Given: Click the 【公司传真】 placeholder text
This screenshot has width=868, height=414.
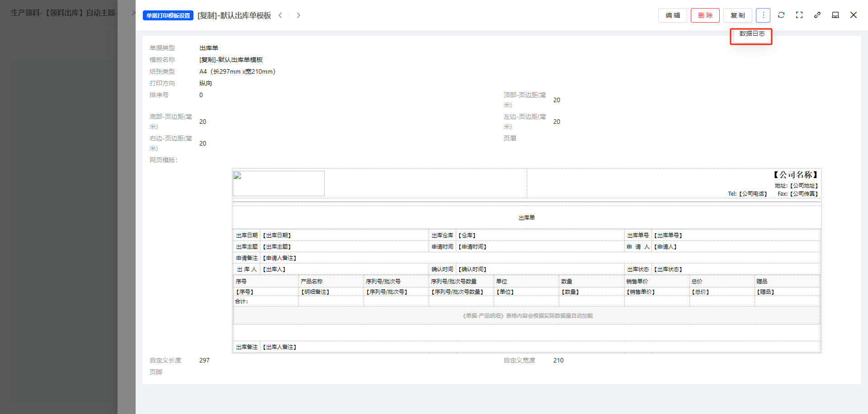Looking at the screenshot, I should [x=804, y=194].
